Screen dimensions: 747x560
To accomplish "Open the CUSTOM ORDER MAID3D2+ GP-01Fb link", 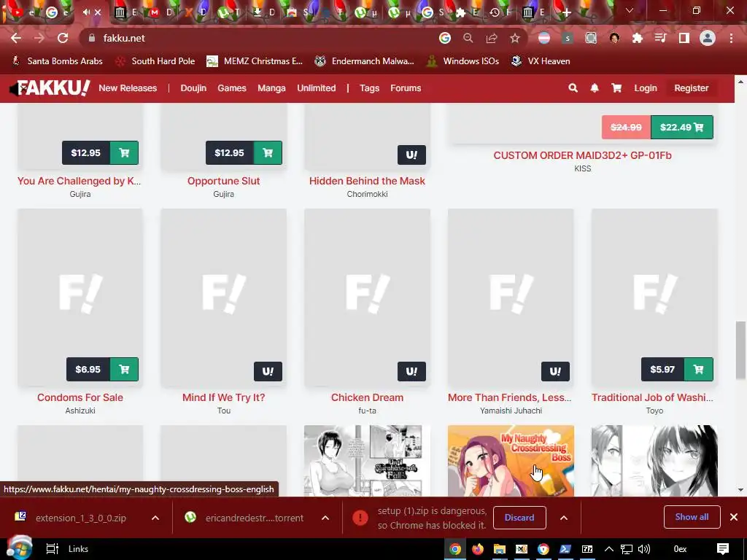I will 583,155.
